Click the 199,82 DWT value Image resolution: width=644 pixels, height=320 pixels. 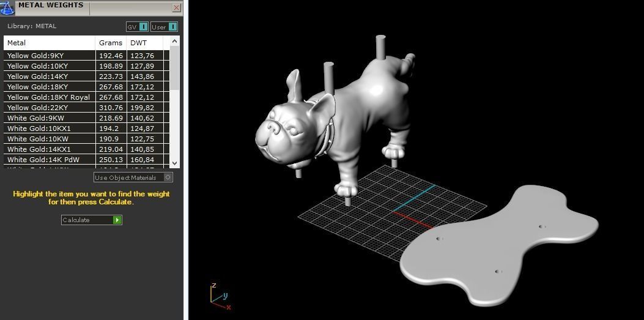[142, 108]
